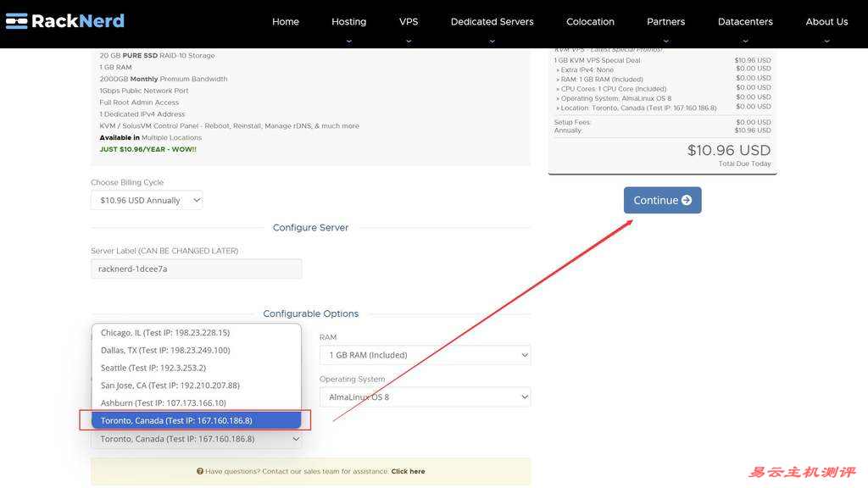This screenshot has height=488, width=868.
Task: Select Dallas, TX location option
Action: point(197,350)
